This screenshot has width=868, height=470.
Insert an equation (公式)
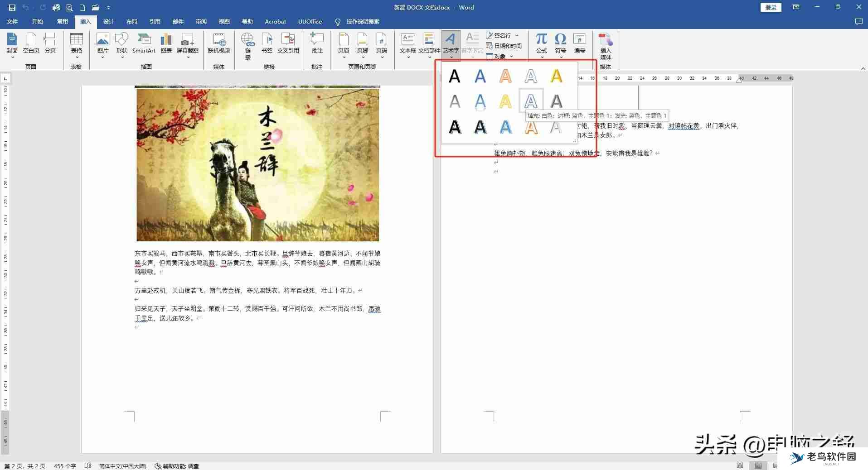[x=542, y=46]
